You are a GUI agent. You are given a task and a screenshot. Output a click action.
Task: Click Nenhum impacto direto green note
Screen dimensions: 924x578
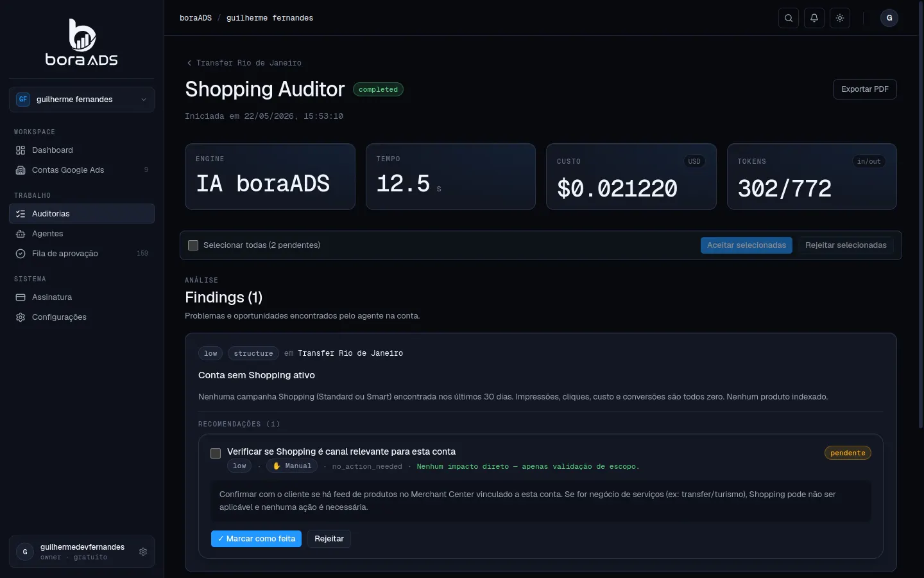click(x=528, y=467)
